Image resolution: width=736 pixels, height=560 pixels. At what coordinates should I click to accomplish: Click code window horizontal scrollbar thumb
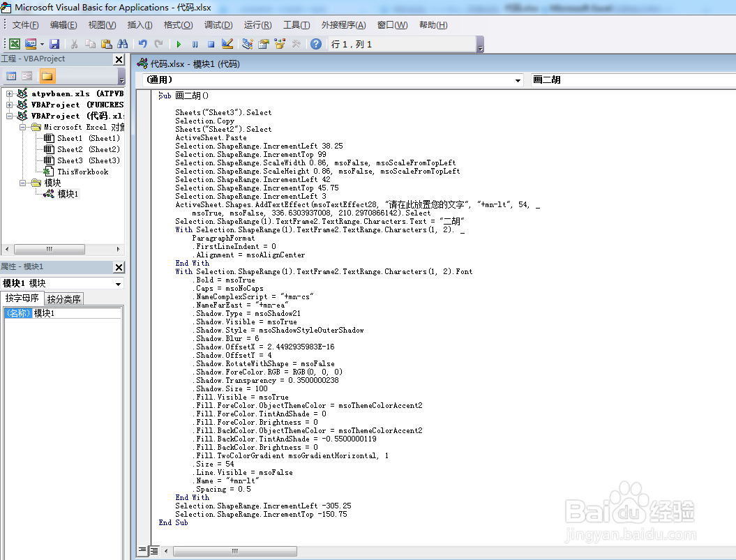pos(234,551)
